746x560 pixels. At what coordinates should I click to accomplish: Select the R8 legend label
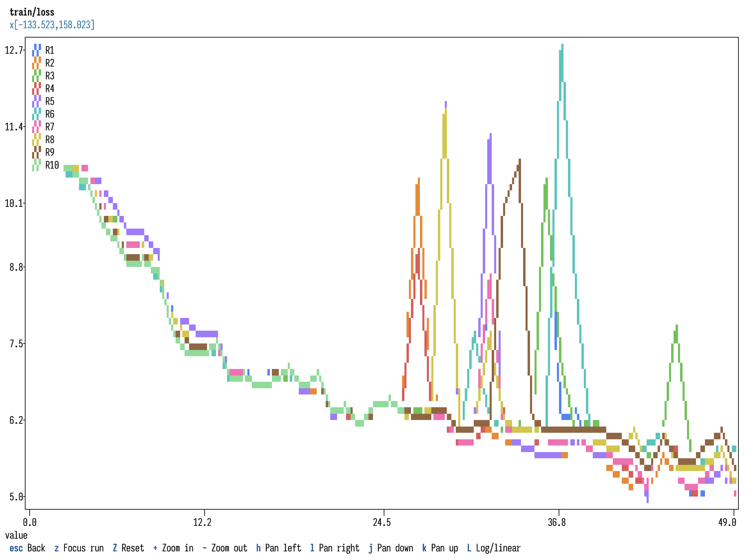(50, 140)
